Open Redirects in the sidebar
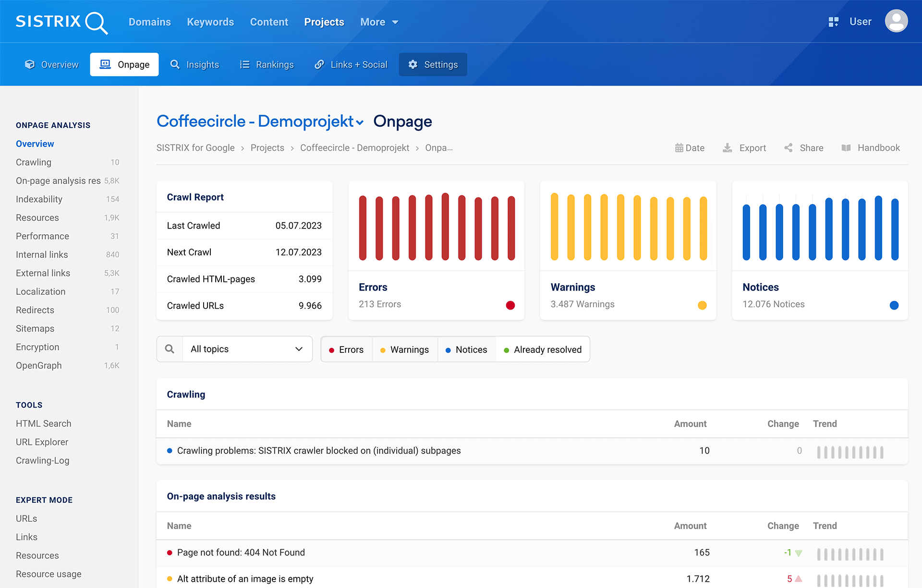Image resolution: width=922 pixels, height=588 pixels. coord(67,310)
